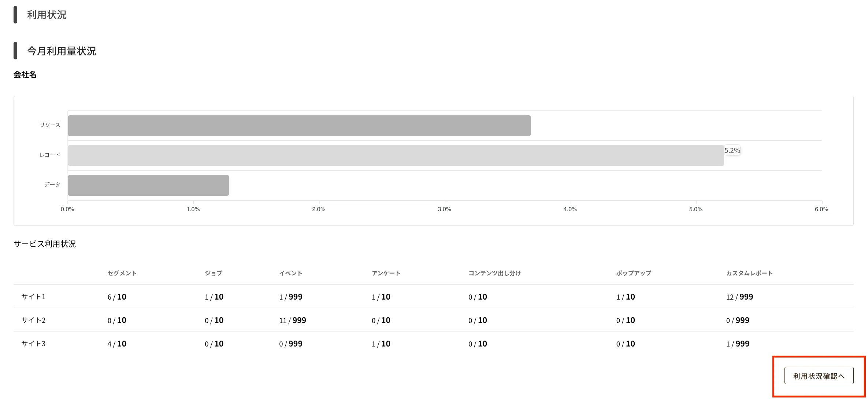868x418 pixels.
Task: Click the 利用状況確認へ button
Action: 819,376
